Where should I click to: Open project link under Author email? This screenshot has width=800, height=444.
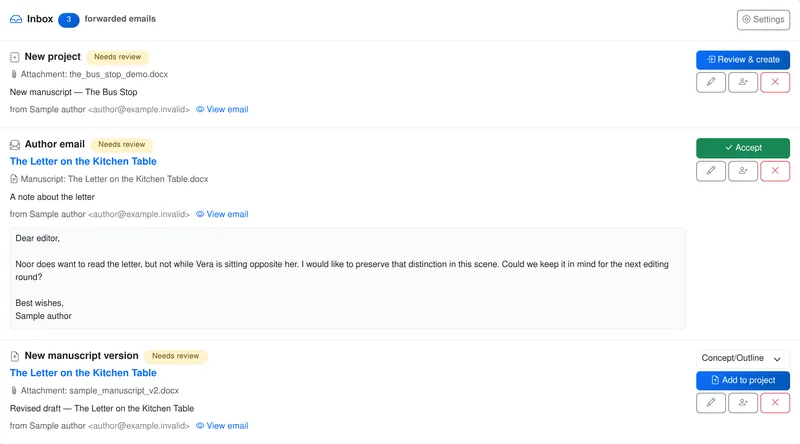click(x=83, y=161)
